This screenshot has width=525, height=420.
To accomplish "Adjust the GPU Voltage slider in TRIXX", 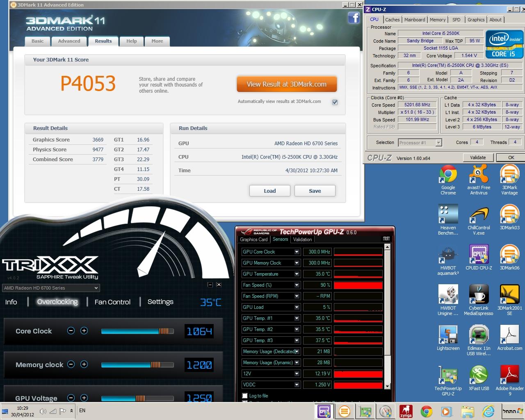I will coord(137,398).
